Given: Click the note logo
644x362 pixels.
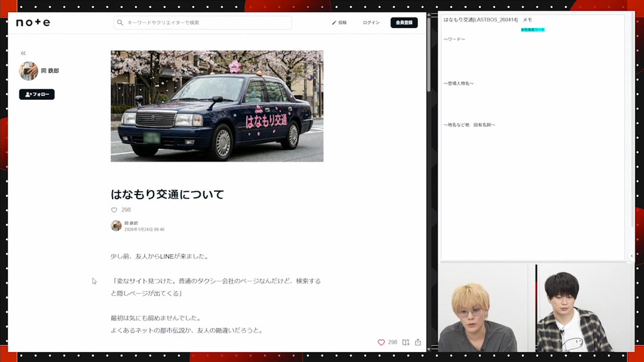Looking at the screenshot, I should pos(33,23).
